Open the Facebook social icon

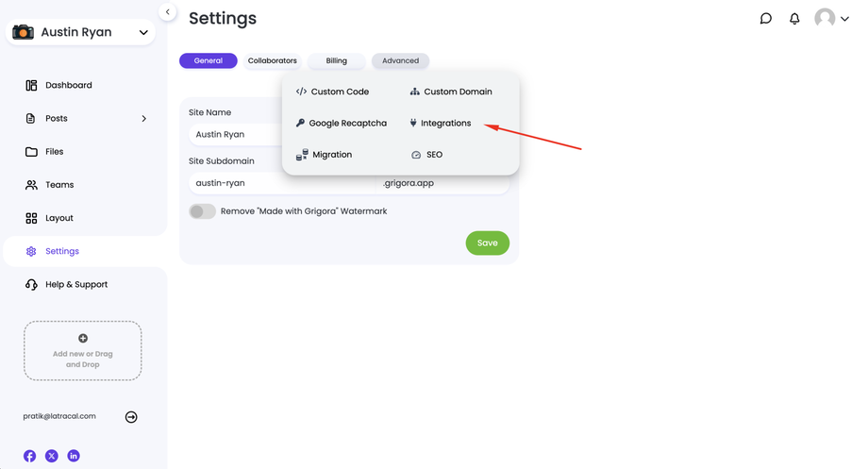point(30,456)
